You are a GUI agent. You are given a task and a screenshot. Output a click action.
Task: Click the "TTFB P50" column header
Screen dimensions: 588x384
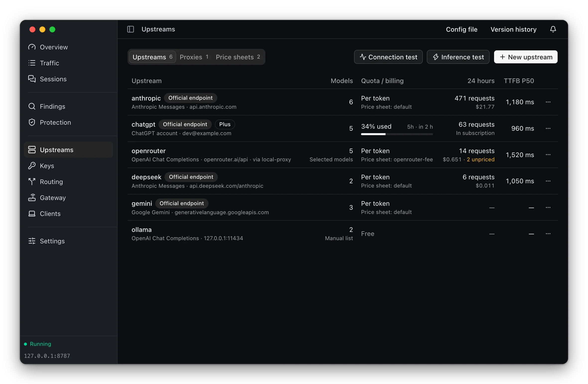pos(519,81)
